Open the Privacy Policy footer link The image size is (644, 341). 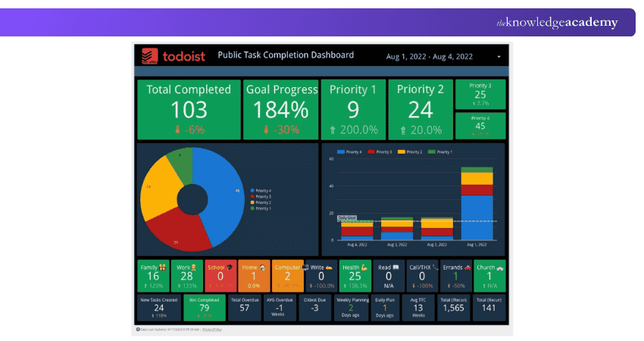click(212, 330)
